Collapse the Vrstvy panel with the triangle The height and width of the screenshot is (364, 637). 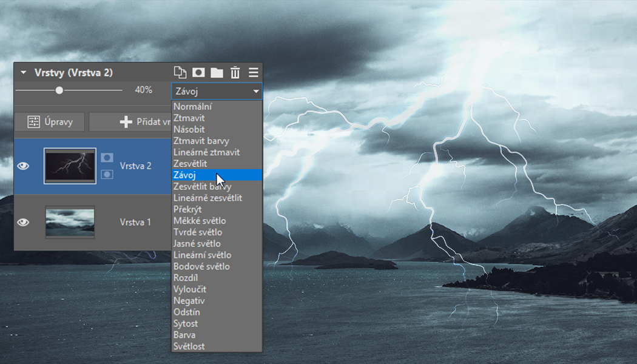point(23,73)
